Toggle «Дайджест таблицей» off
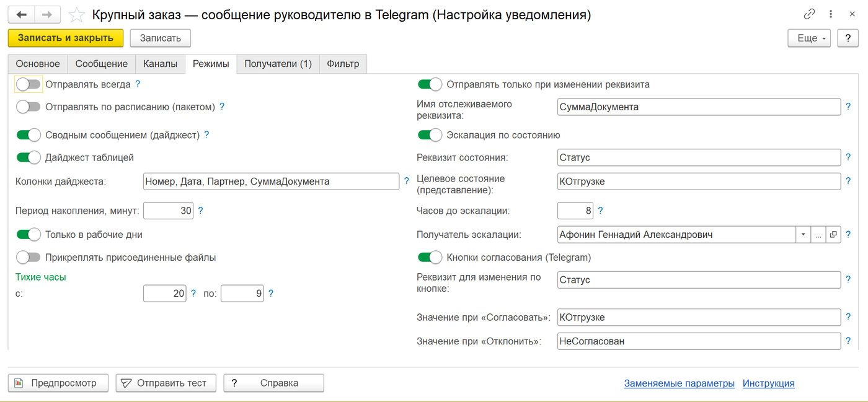This screenshot has width=868, height=402. point(29,157)
